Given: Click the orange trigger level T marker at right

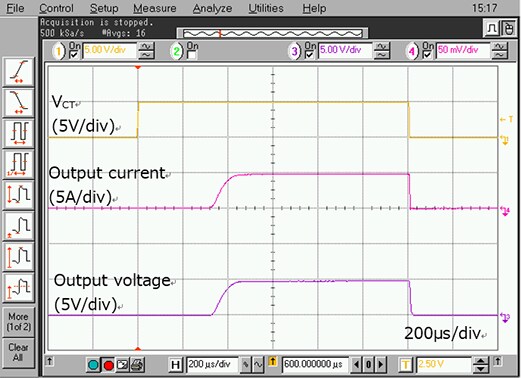Looking at the screenshot, I should 506,120.
